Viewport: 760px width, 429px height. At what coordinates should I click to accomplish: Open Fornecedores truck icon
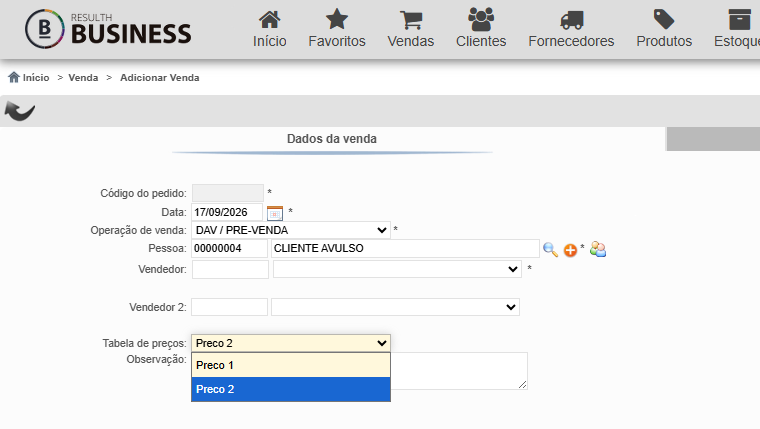point(571,20)
